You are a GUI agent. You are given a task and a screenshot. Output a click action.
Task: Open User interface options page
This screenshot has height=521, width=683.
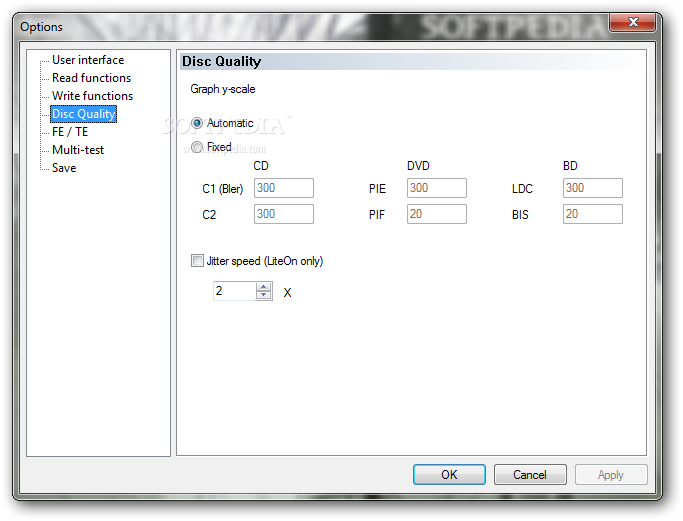88,60
